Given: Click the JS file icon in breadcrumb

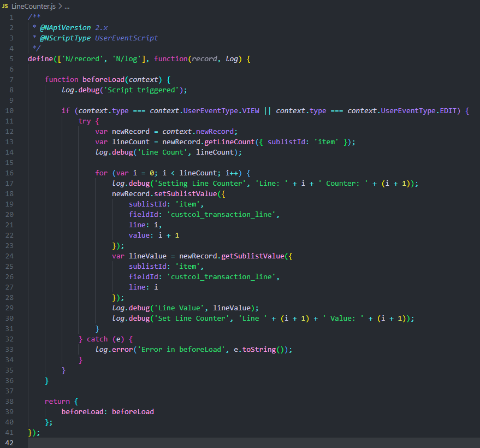Looking at the screenshot, I should (5, 6).
